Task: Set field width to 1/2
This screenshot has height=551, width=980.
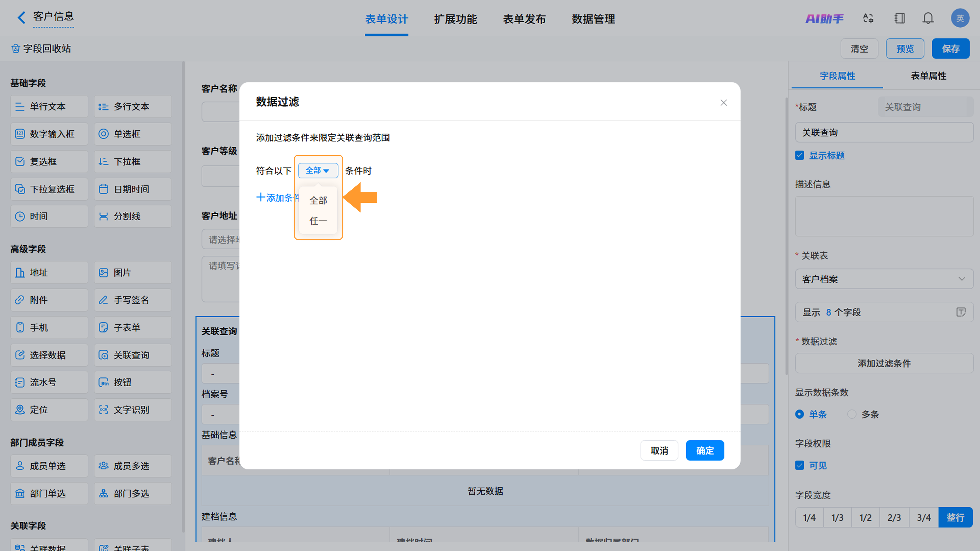Action: coord(865,518)
